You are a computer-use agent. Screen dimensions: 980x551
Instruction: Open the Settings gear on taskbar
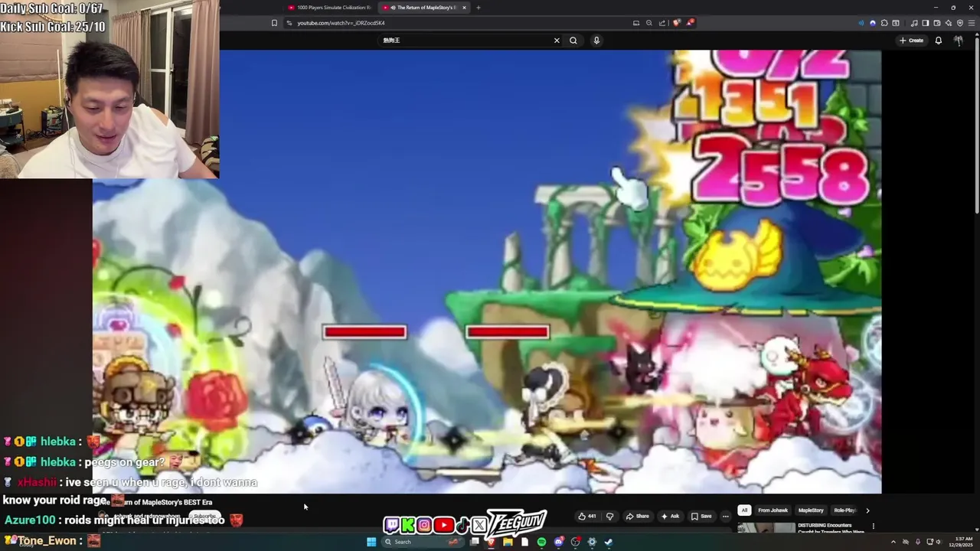[592, 542]
